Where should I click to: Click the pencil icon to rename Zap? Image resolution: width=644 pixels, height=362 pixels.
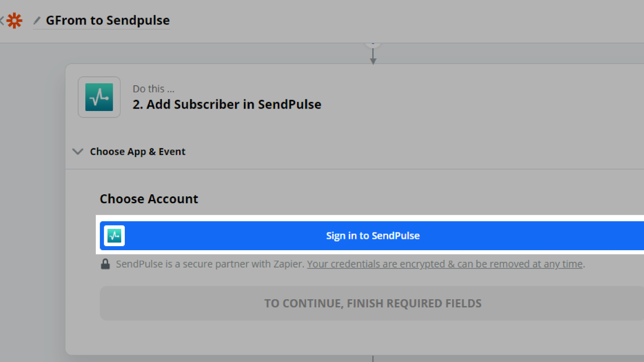click(x=37, y=20)
